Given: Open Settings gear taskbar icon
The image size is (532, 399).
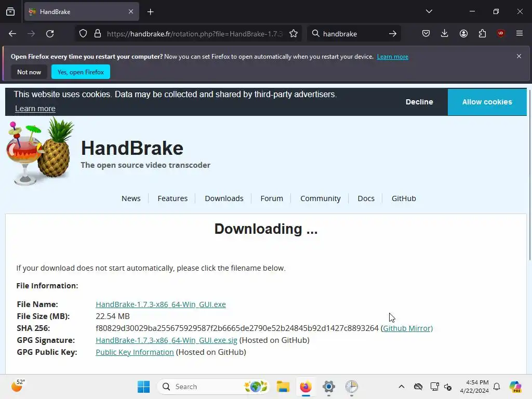Looking at the screenshot, I should pyautogui.click(x=329, y=387).
